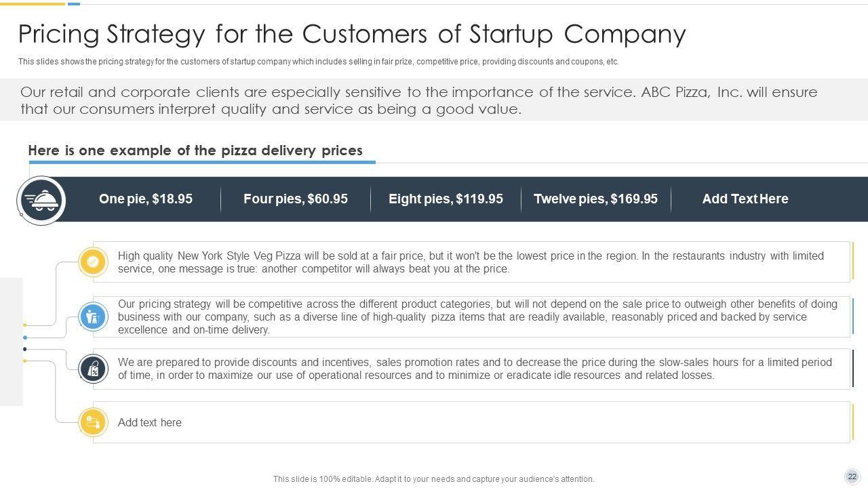Click the slide number 22 badge
868x488 pixels.
pyautogui.click(x=852, y=476)
